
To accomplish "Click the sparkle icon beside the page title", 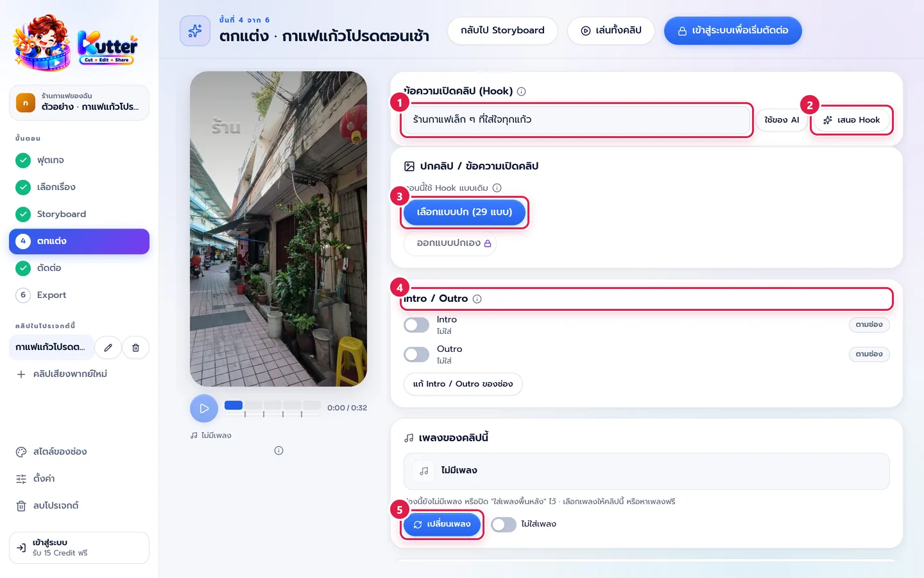I will [x=195, y=31].
